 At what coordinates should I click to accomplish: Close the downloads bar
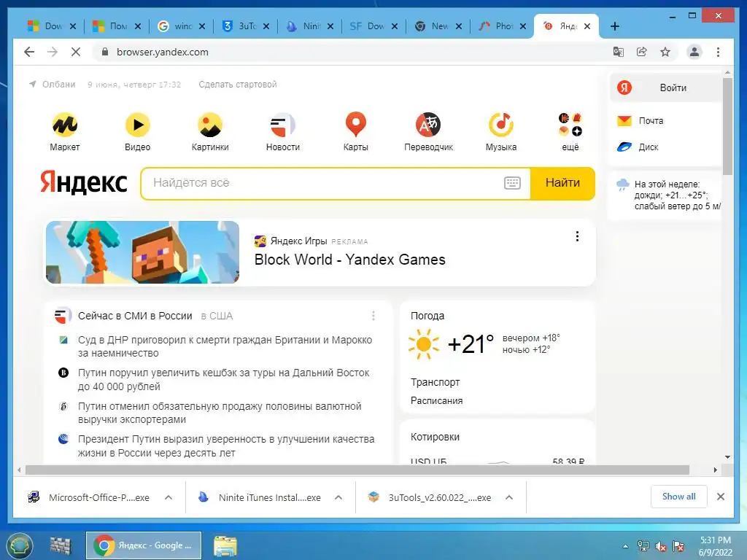tap(720, 497)
